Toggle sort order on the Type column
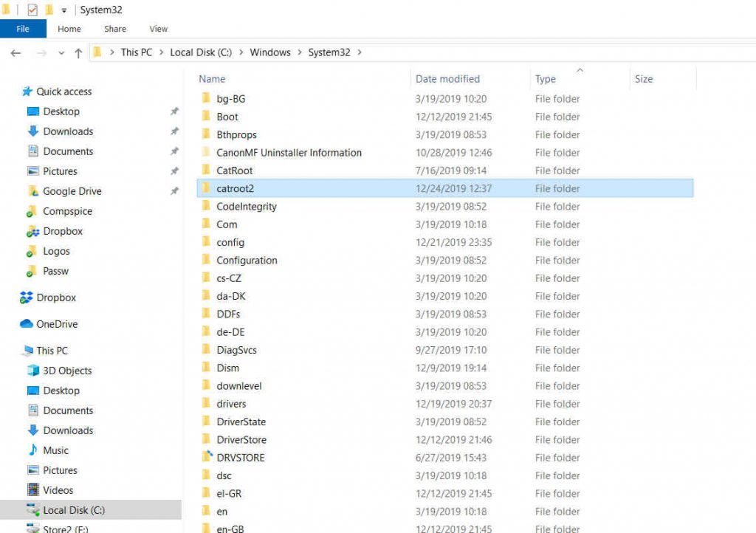Screen dimensions: 756x533 (546, 79)
